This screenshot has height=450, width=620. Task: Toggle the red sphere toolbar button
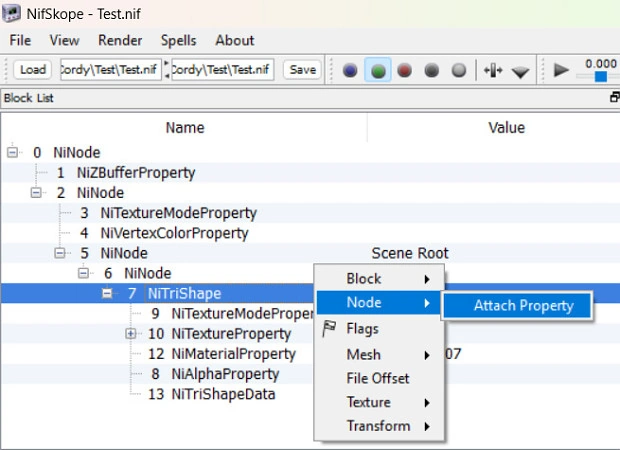(x=405, y=70)
